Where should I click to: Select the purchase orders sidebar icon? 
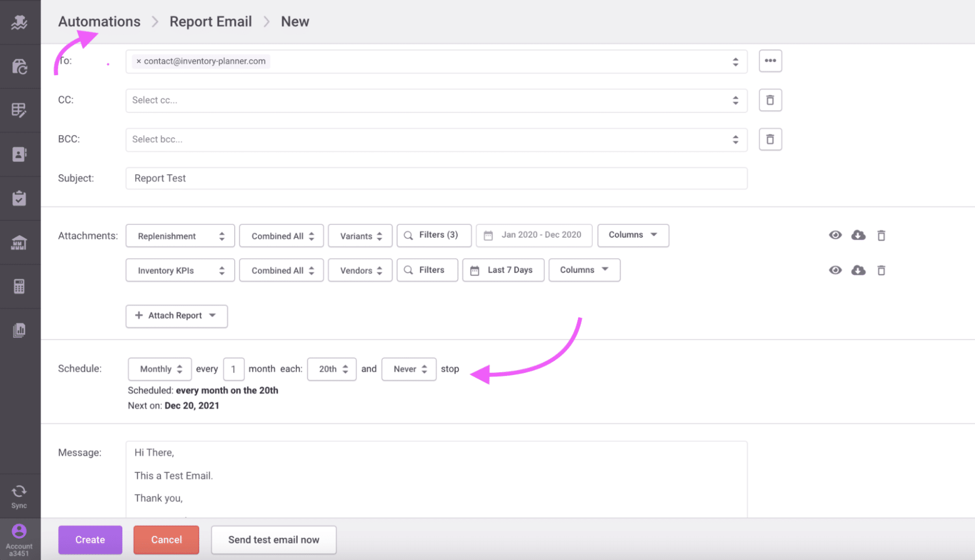[20, 66]
